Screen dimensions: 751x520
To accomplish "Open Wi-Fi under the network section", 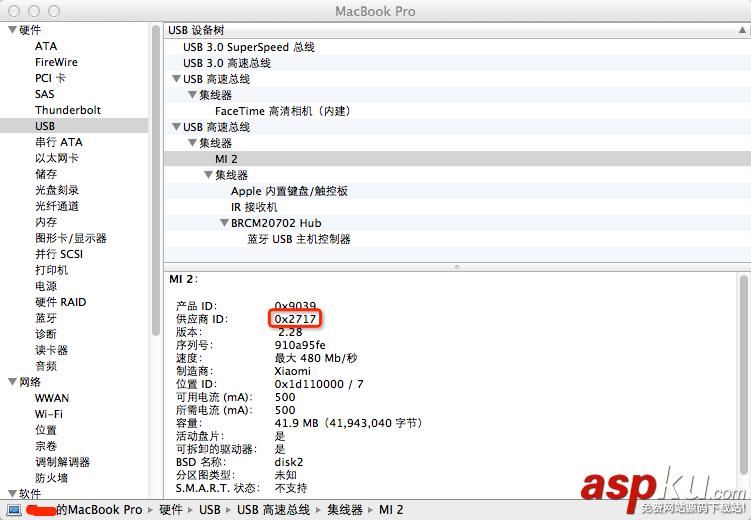I will point(49,414).
